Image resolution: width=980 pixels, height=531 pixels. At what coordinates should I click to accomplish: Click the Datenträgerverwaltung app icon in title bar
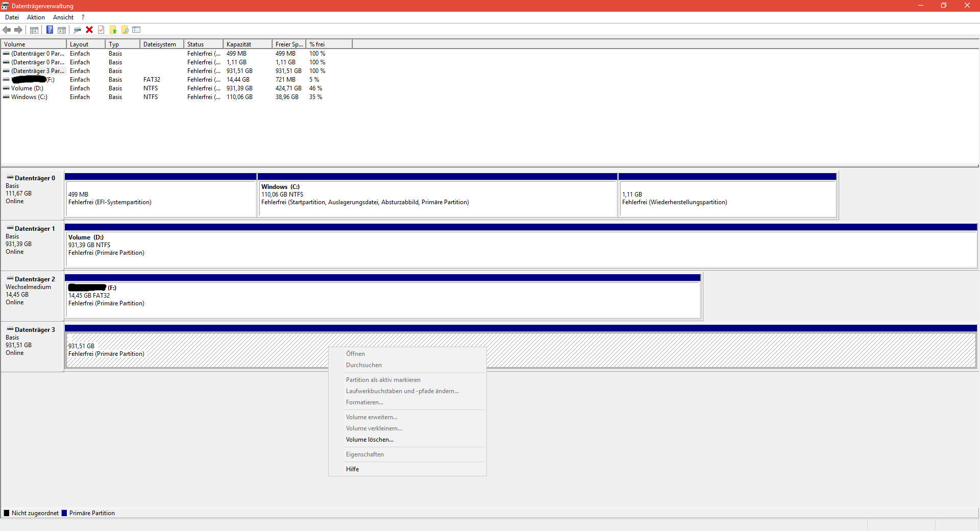coord(5,6)
